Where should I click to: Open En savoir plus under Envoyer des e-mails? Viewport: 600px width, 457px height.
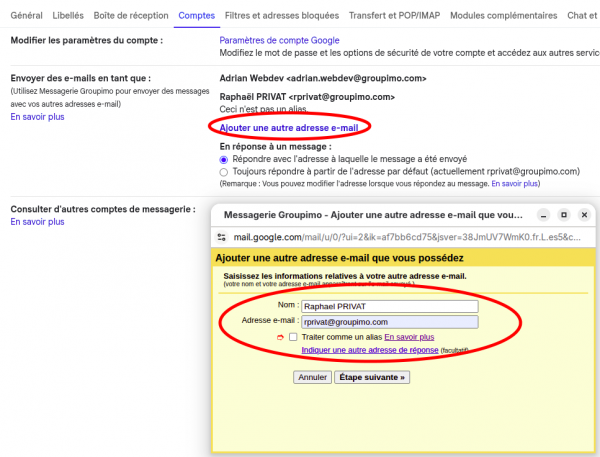38,117
